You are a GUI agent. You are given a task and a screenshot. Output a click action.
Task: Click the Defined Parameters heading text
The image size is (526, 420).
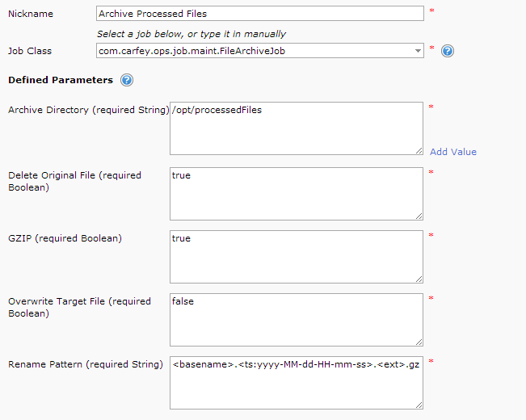[x=61, y=80]
